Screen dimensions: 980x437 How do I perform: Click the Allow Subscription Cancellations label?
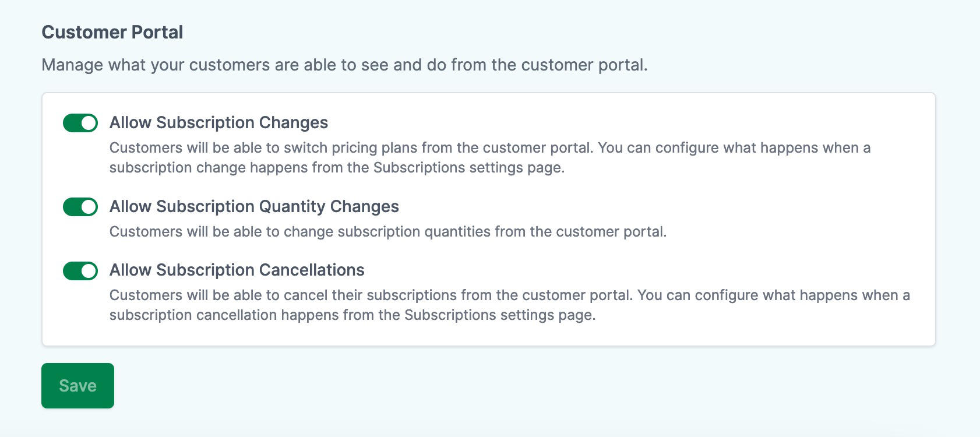pos(237,270)
